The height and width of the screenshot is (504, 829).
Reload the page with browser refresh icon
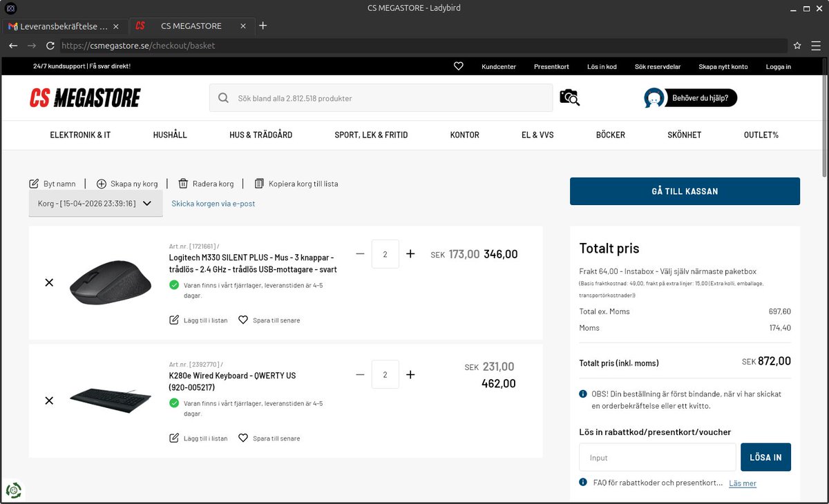tap(50, 46)
